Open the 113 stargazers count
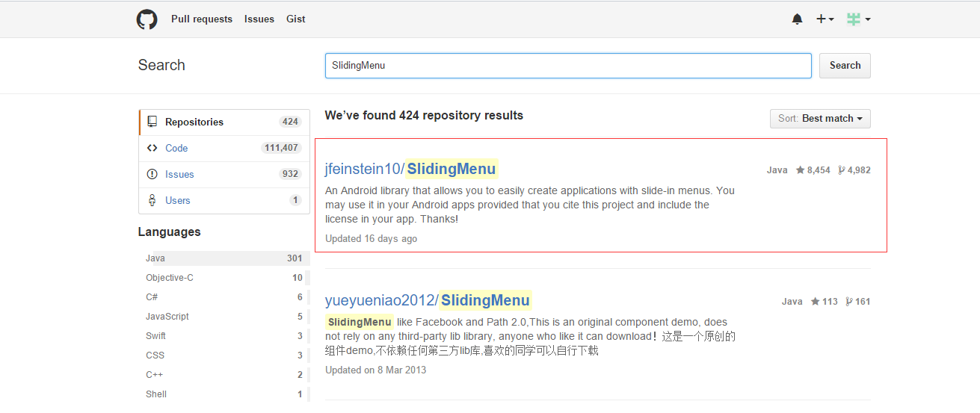 830,302
